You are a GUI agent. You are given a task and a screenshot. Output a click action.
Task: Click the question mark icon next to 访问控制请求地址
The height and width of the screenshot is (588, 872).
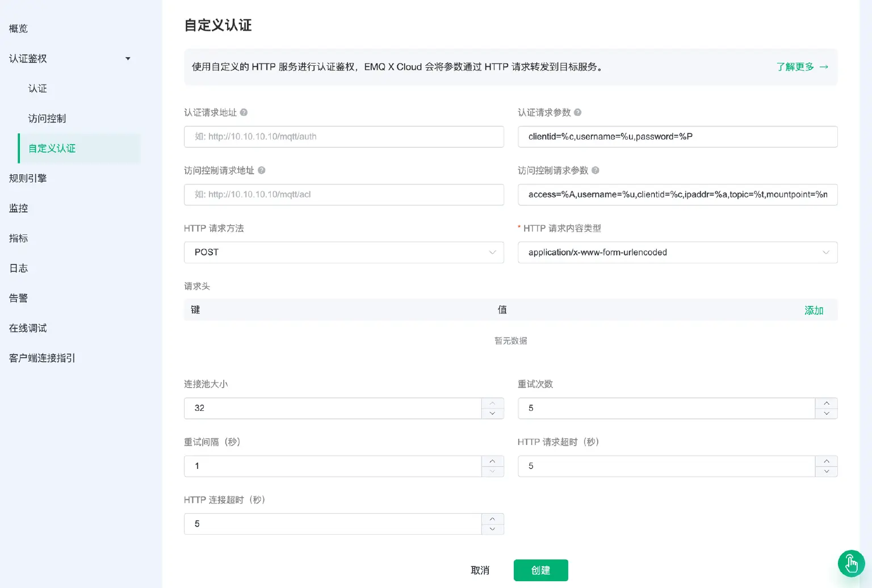(261, 170)
